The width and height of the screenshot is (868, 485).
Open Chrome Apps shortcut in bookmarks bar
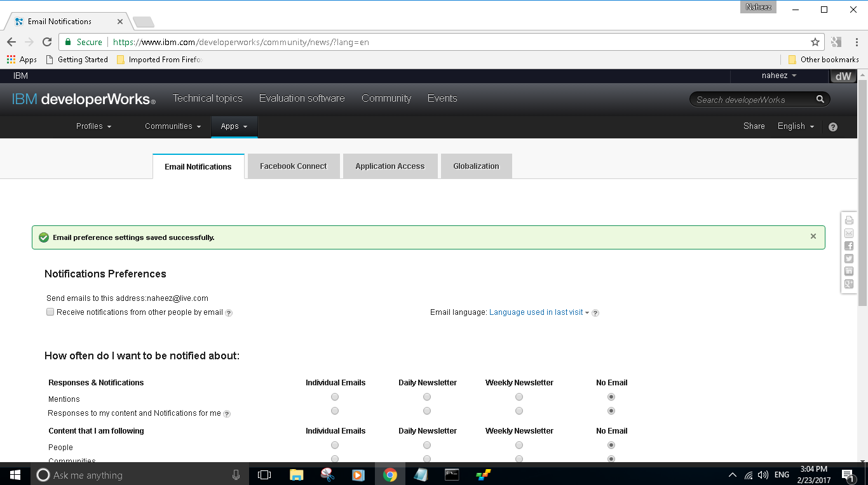point(22,60)
